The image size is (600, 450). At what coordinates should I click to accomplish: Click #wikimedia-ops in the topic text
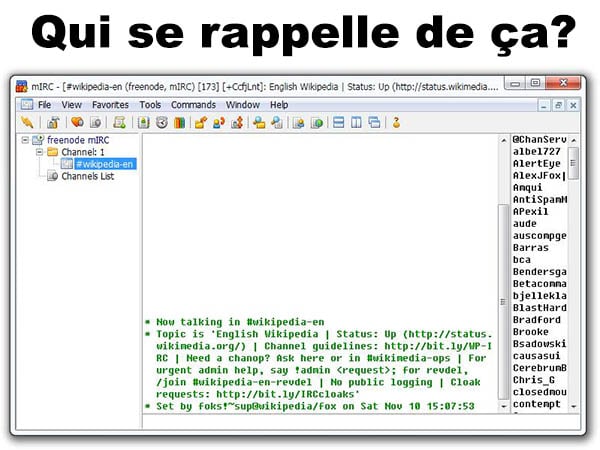tap(408, 358)
